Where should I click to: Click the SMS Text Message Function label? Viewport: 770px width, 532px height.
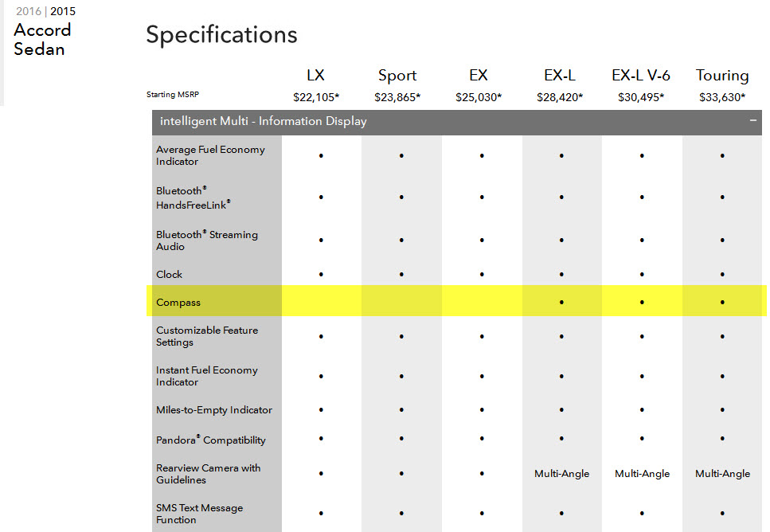pyautogui.click(x=199, y=514)
